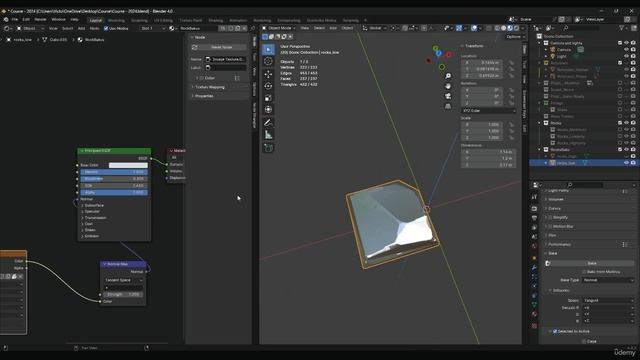The height and width of the screenshot is (360, 640).
Task: Toggle camera view icon in viewport
Action: 448,96
